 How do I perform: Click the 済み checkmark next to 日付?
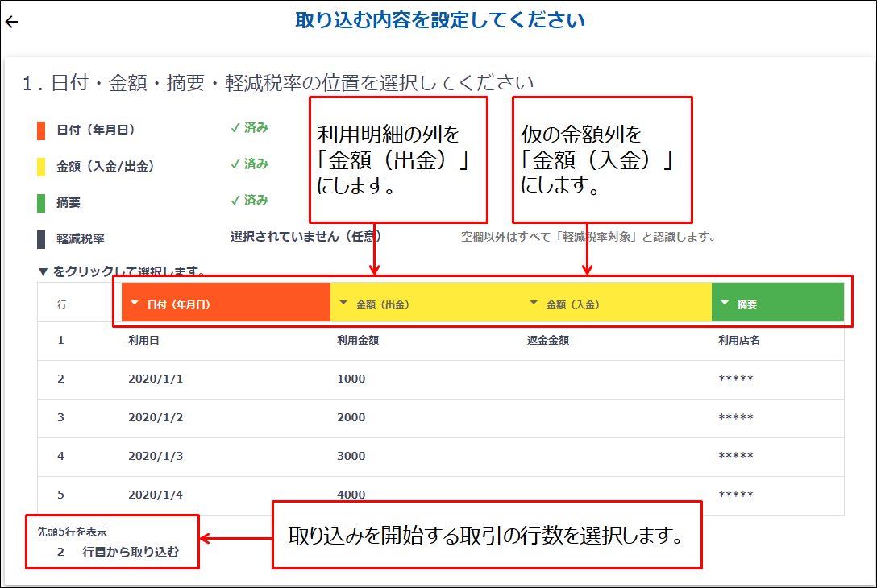(x=249, y=127)
